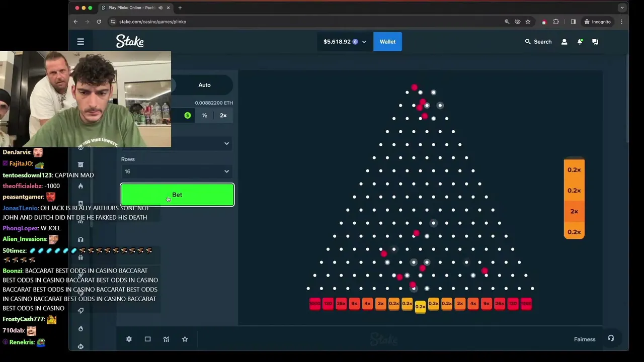Click the leftmost red 1000 multiplier bucket
Screen dimensions: 644x362
click(315, 304)
